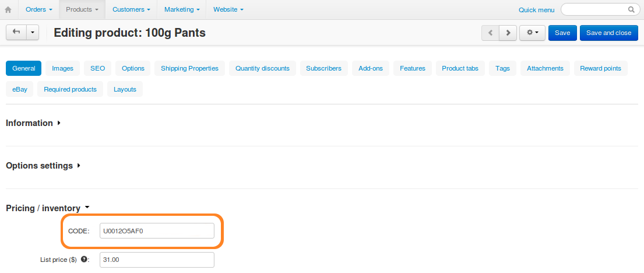Open the Marketing menu
The image size is (644, 273).
(x=182, y=9)
